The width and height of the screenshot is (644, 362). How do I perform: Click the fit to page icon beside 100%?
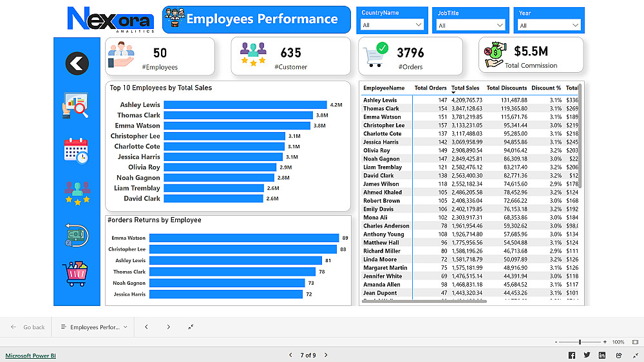[636, 342]
